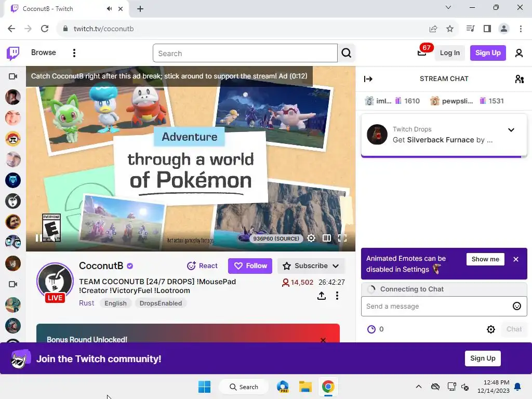Viewport: 532px width, 399px height.
Task: Click the Log In button
Action: (x=449, y=53)
